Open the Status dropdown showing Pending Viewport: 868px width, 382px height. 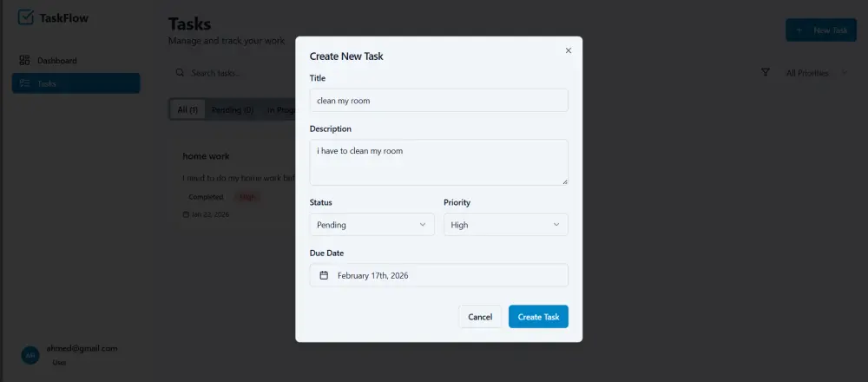372,225
